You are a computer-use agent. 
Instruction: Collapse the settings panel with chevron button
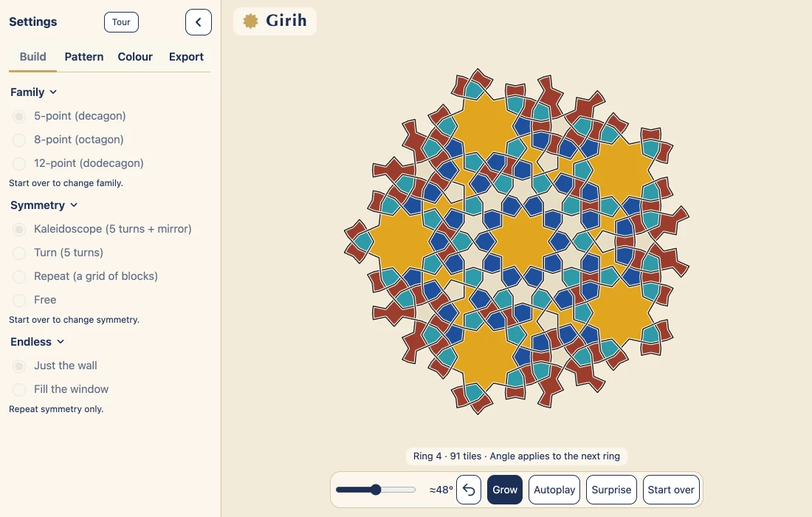199,22
